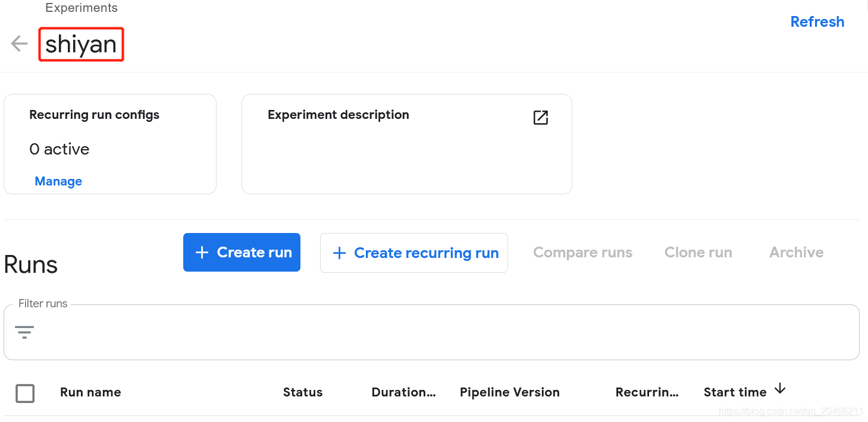Focus the Filter runs input field
Viewport: 868px width, 422px height.
(x=431, y=332)
